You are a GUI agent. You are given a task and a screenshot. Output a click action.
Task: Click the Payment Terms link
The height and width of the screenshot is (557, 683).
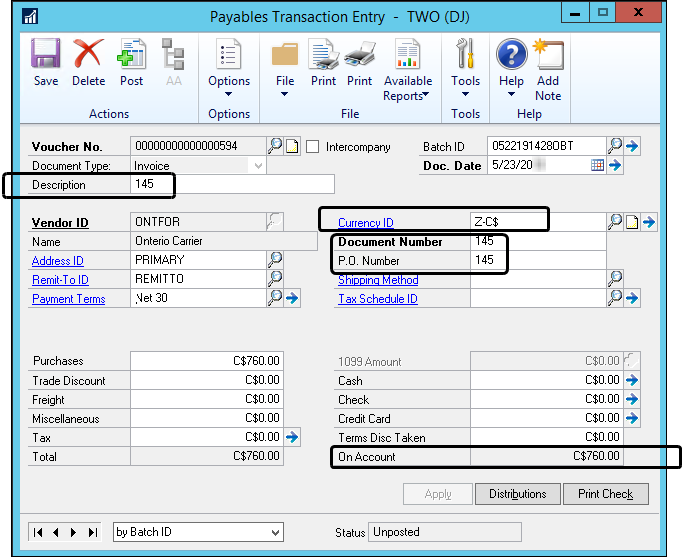point(67,298)
